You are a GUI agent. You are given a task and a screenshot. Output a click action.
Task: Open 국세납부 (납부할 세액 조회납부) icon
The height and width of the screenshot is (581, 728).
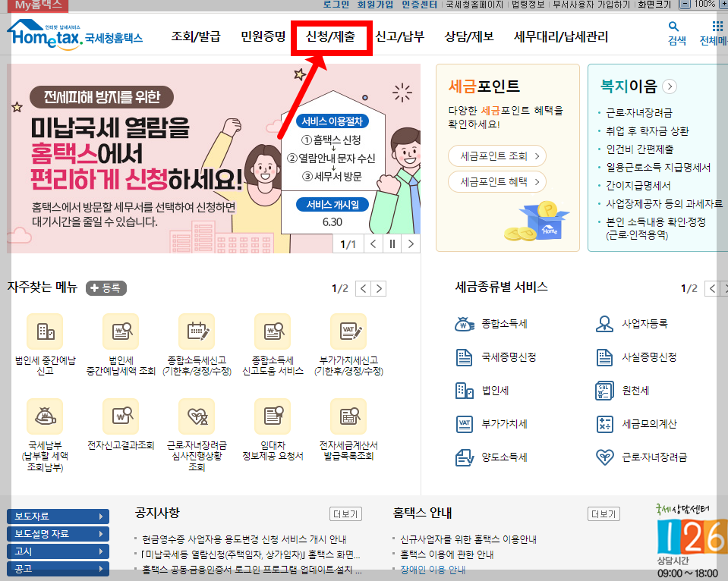pos(45,416)
